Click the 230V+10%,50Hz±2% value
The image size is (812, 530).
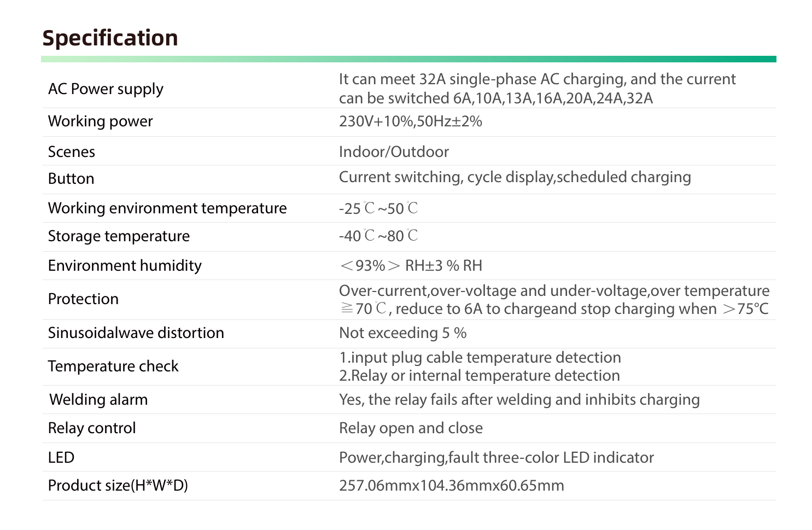tap(410, 121)
